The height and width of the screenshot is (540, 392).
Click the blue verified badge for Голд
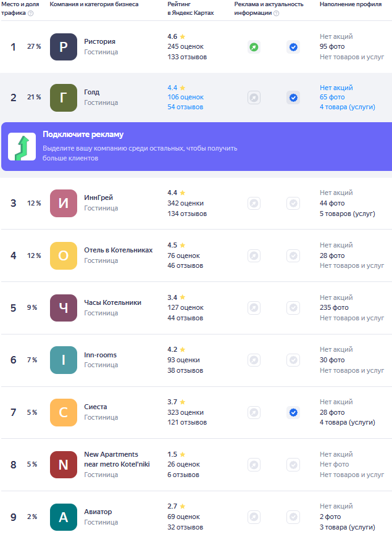click(293, 98)
